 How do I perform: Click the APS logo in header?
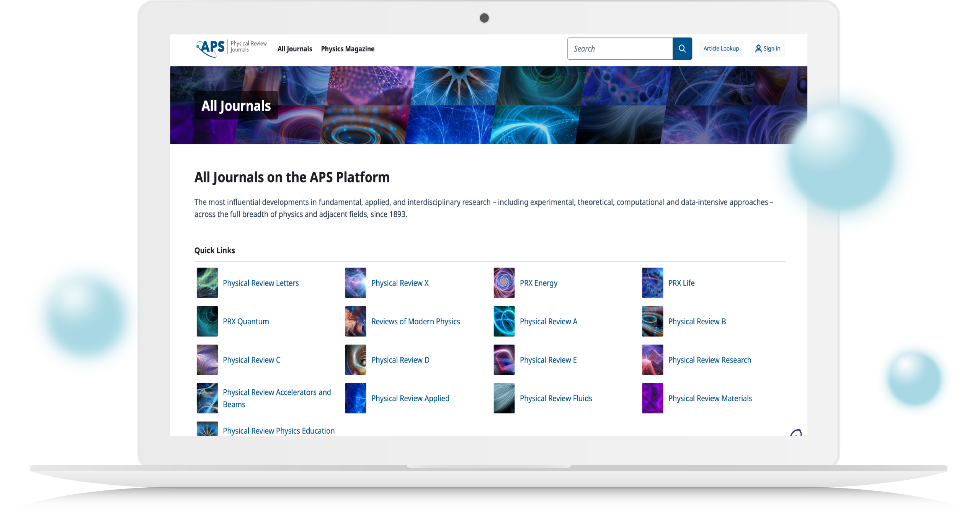coord(211,48)
